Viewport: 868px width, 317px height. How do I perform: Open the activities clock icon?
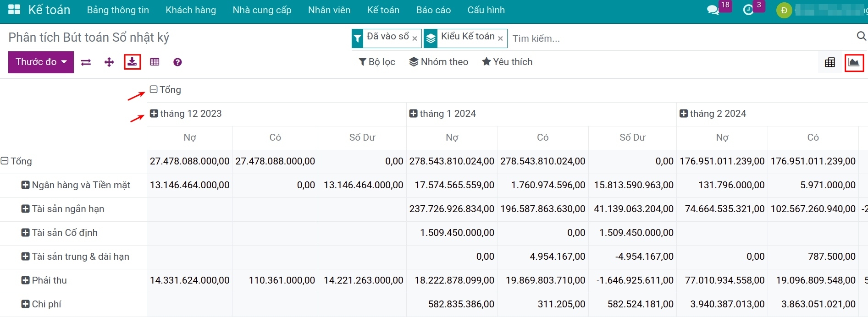pyautogui.click(x=748, y=10)
